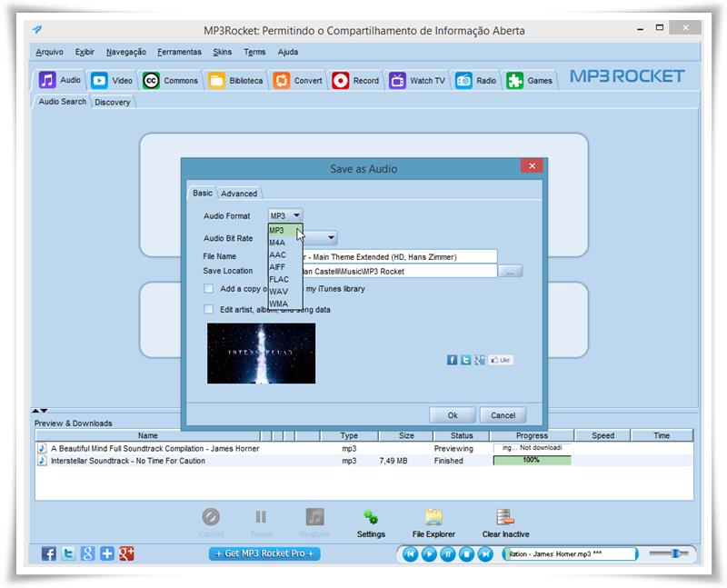Open the Games puzzle tab

click(x=530, y=80)
